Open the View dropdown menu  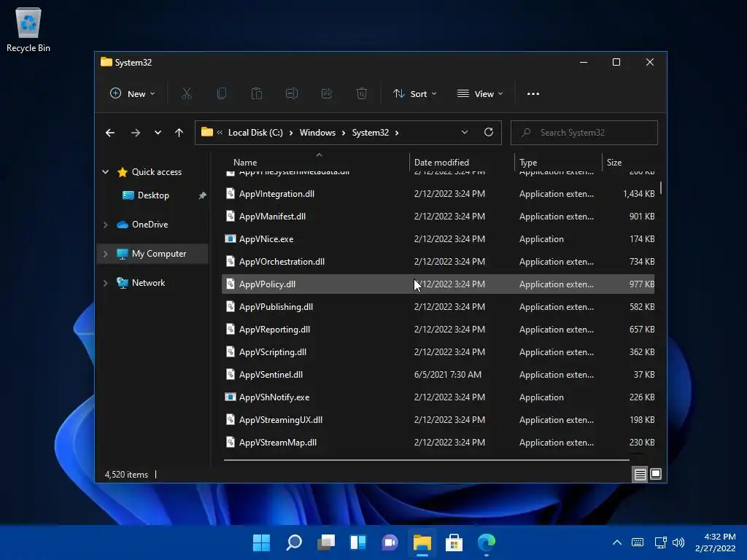pos(480,94)
